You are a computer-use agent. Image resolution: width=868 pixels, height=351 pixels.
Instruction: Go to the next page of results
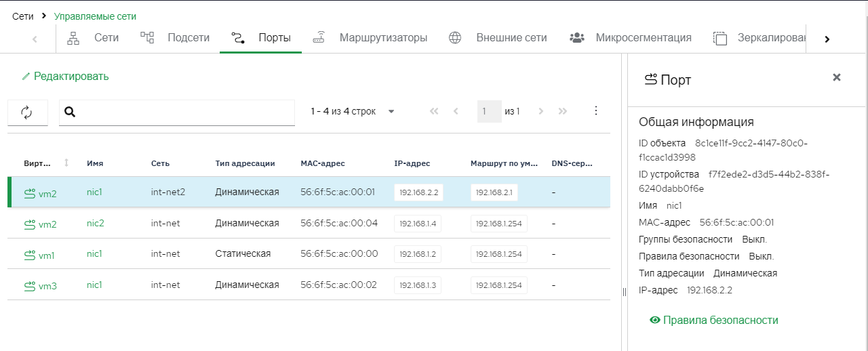pyautogui.click(x=540, y=111)
